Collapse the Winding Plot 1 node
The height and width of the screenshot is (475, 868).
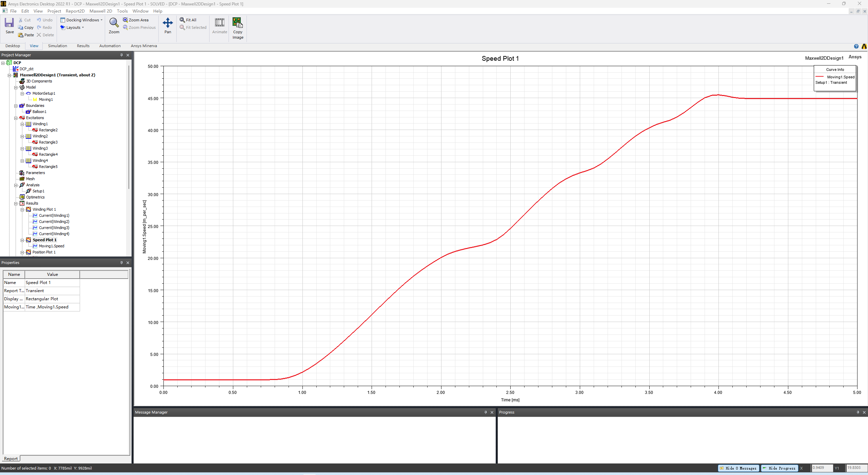coord(22,210)
